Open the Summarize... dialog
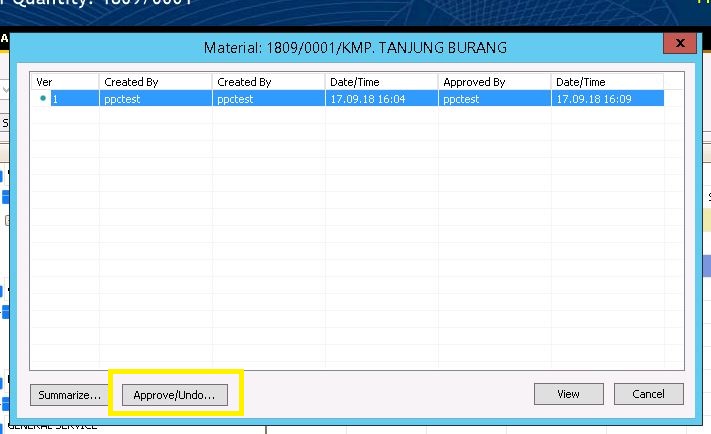The image size is (711, 434). pos(69,395)
